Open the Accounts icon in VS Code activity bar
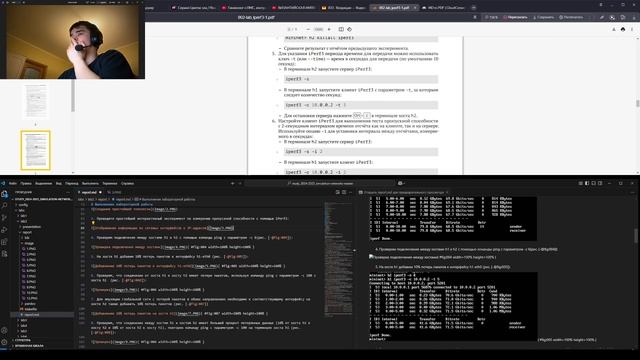Viewport: 640px width, 360px height. tap(4, 330)
